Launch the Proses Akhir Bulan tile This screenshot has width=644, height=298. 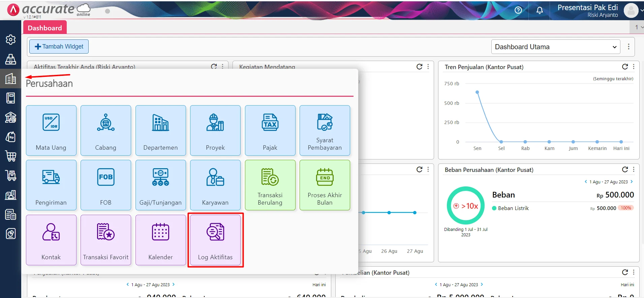[325, 185]
